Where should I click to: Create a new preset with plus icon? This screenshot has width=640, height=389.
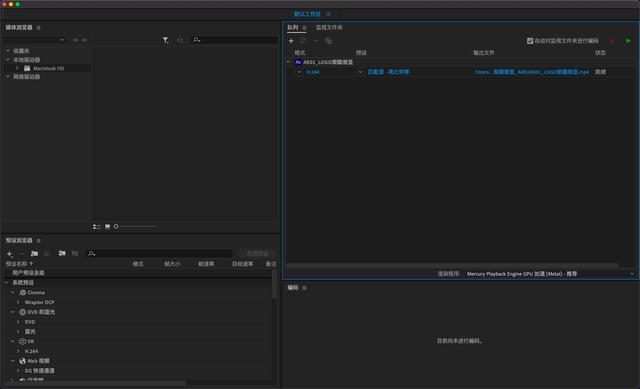pyautogui.click(x=9, y=254)
